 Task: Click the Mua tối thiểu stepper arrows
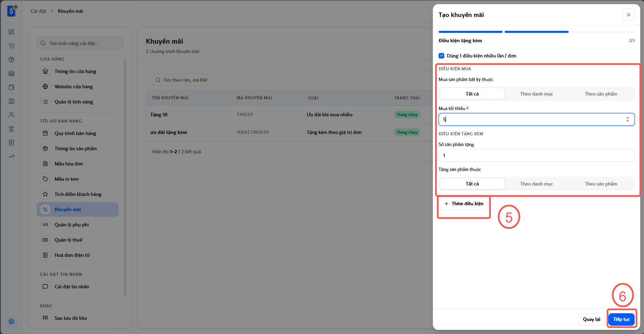coord(627,119)
